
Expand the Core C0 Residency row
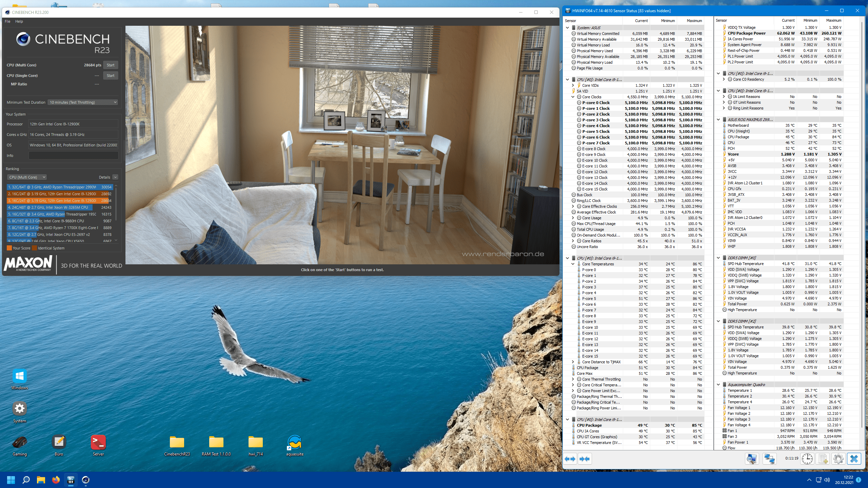[724, 79]
